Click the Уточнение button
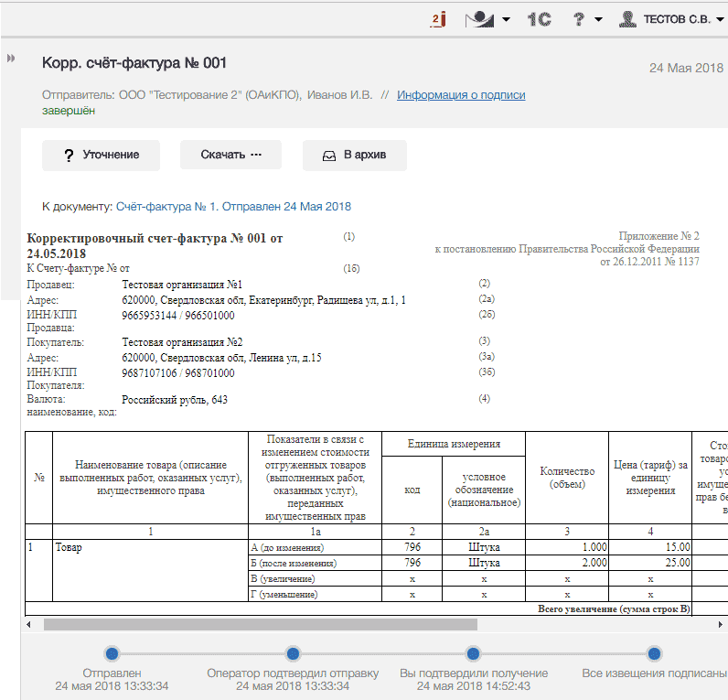This screenshot has height=700, width=728. pos(101,156)
